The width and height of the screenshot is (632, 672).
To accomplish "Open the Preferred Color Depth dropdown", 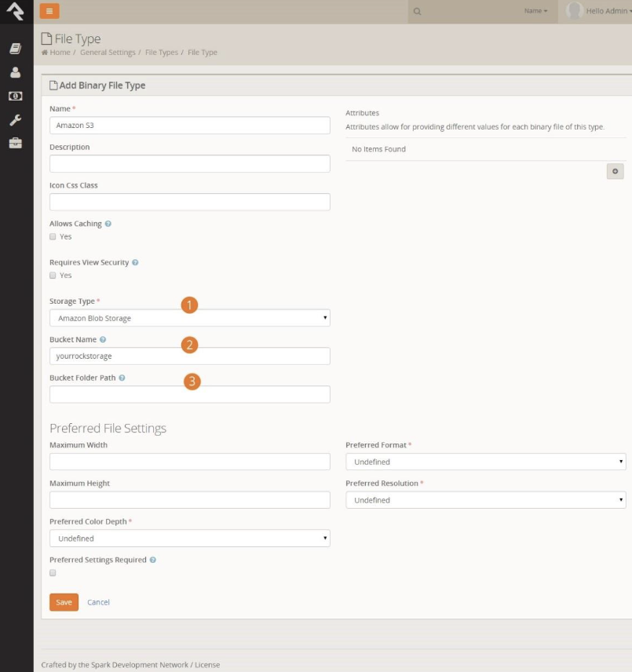I will tap(189, 539).
